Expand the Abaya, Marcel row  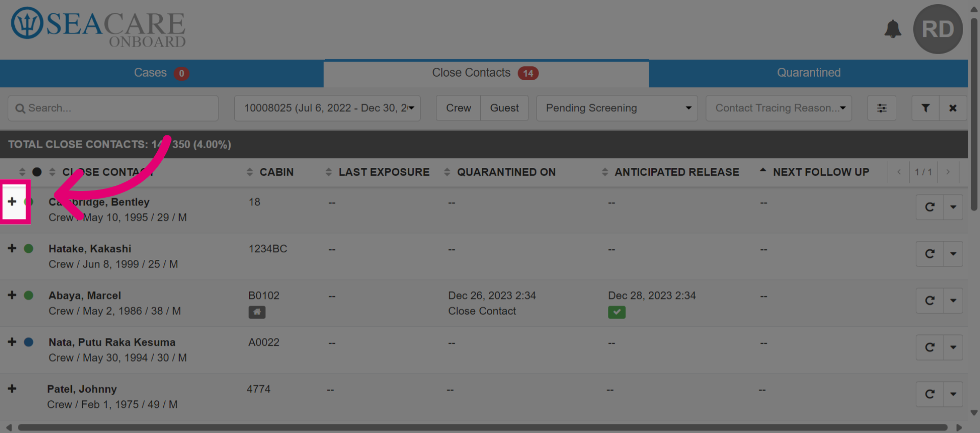coord(12,296)
